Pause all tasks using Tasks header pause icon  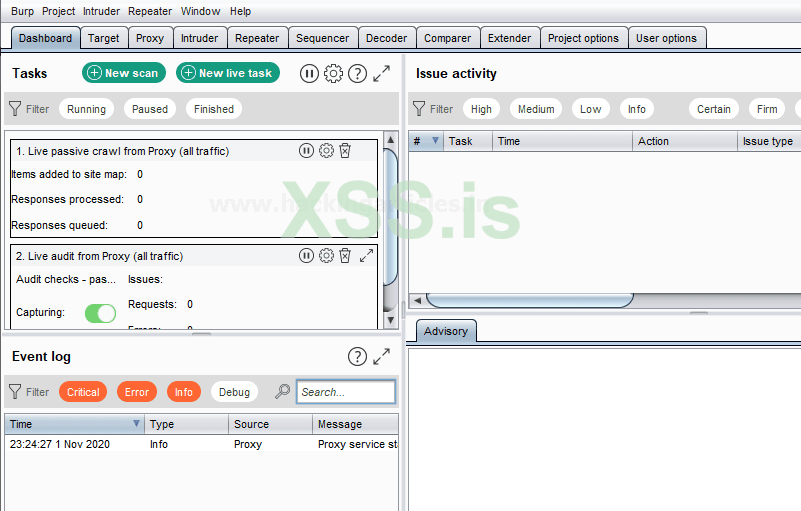tap(309, 74)
